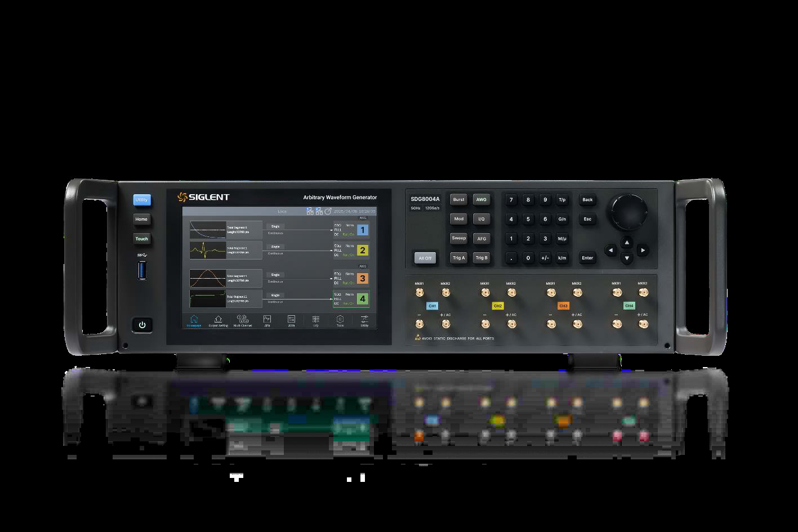This screenshot has width=798, height=532.
Task: Toggle the All Off output button
Action: [425, 258]
